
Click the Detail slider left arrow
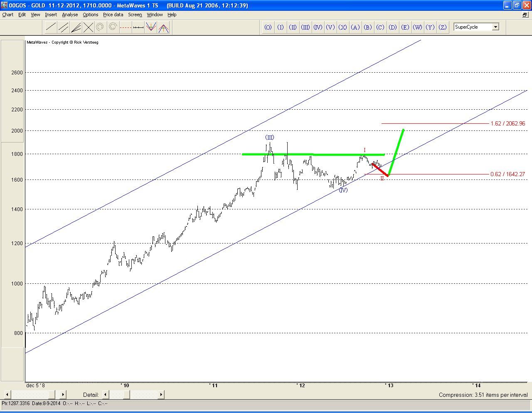[106, 394]
